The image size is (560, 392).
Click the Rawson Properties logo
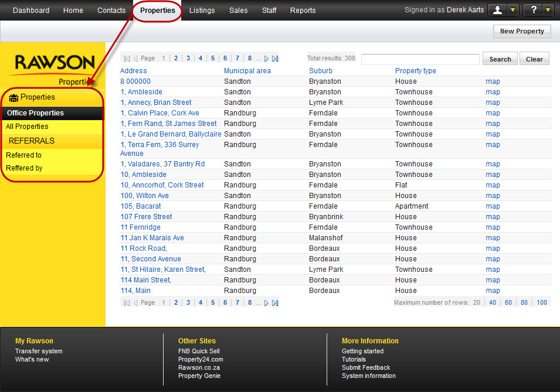55,66
